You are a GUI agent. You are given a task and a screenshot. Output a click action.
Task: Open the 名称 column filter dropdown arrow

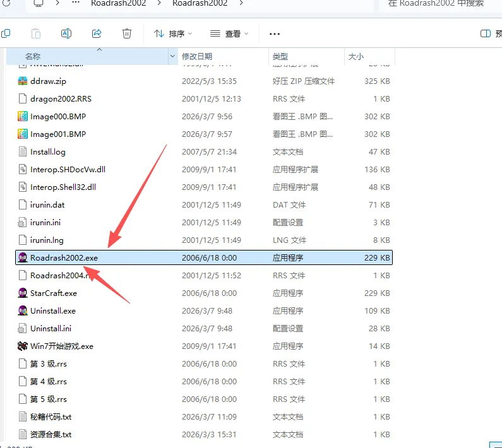[x=172, y=56]
